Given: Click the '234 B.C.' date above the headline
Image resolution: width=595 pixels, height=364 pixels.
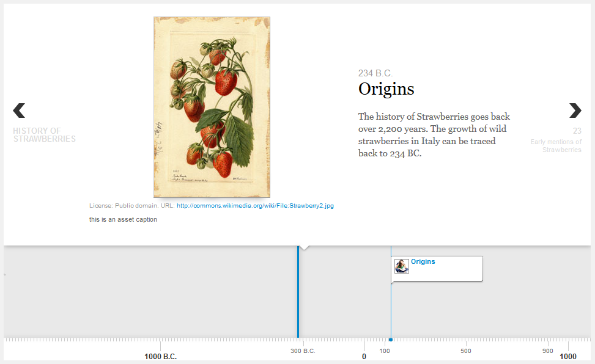Looking at the screenshot, I should [375, 73].
